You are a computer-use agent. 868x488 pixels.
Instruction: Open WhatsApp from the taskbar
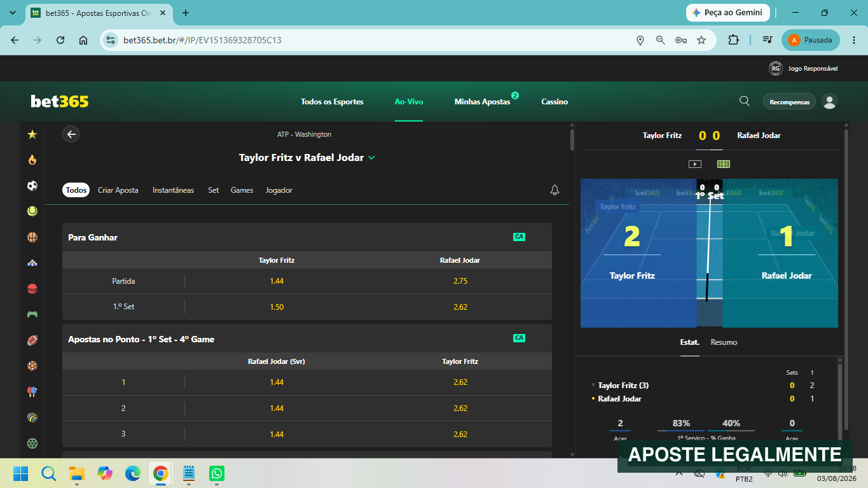[x=217, y=473]
